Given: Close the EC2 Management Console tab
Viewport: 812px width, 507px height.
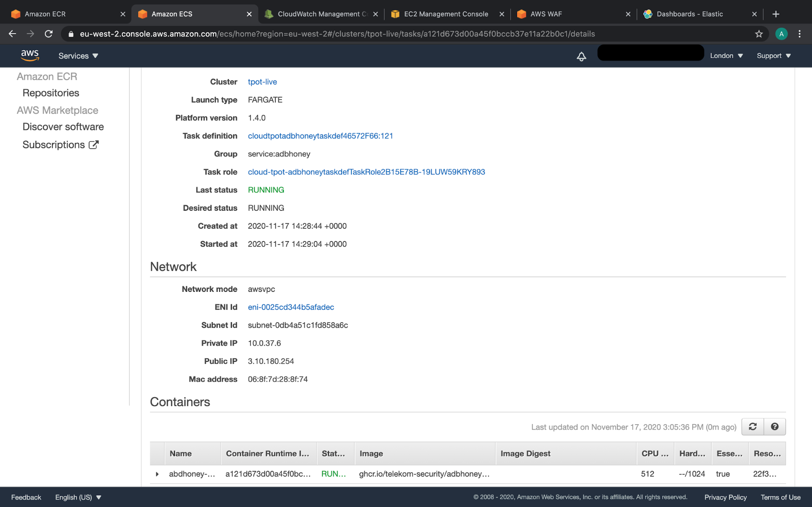Looking at the screenshot, I should 502,14.
